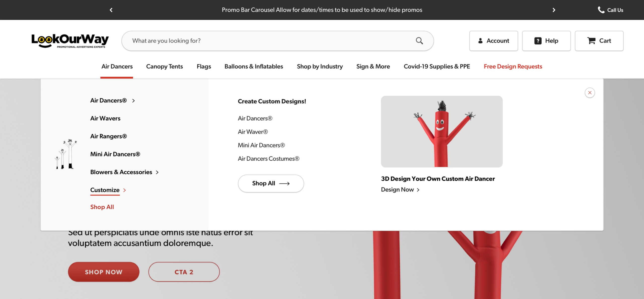This screenshot has width=644, height=299.
Task: Click the Call Us phone icon
Action: [601, 10]
